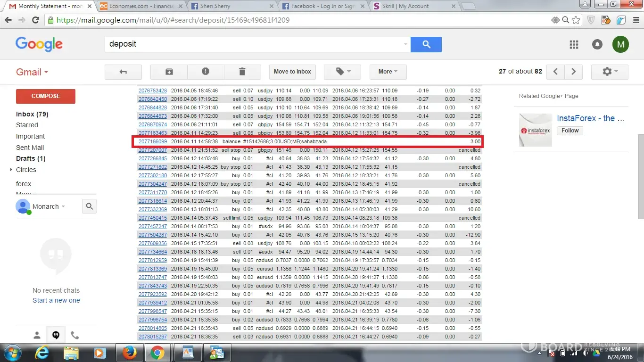Click the COMPOSE button

click(x=46, y=96)
